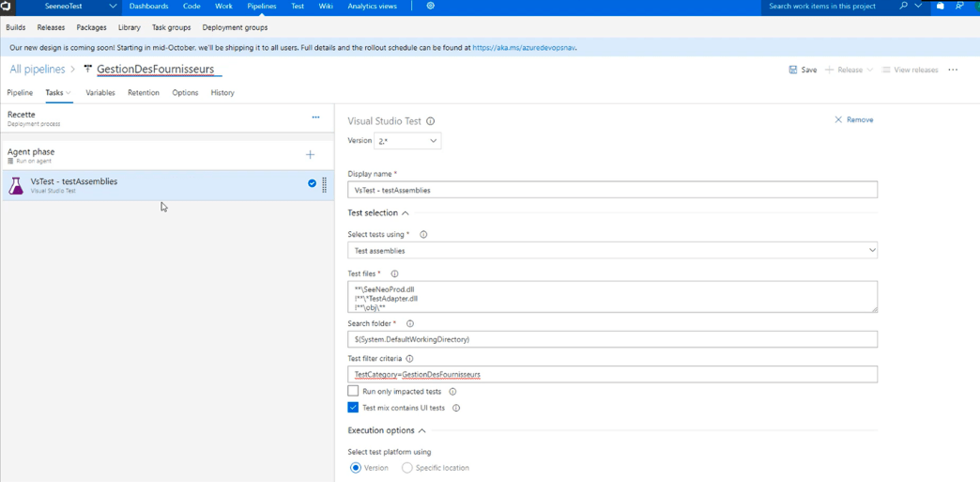This screenshot has width=980, height=482.
Task: Open the aka.ms/azuredevopsnav link
Action: click(524, 47)
